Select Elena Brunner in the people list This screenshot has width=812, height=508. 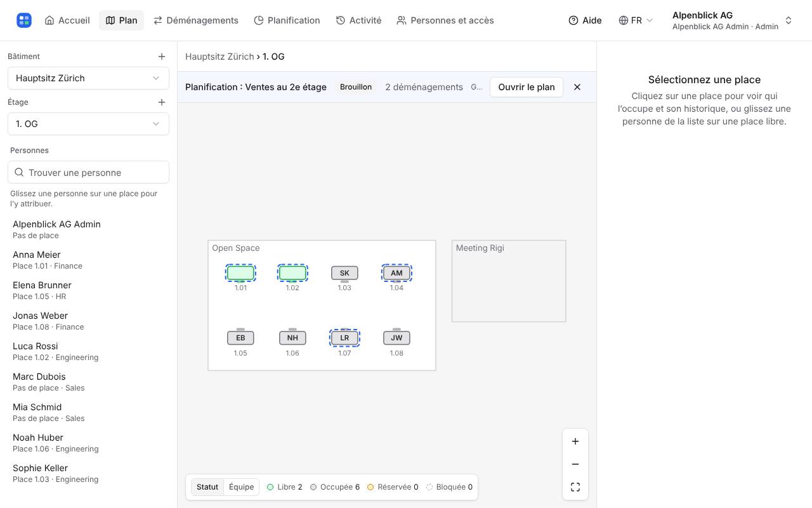pos(88,290)
